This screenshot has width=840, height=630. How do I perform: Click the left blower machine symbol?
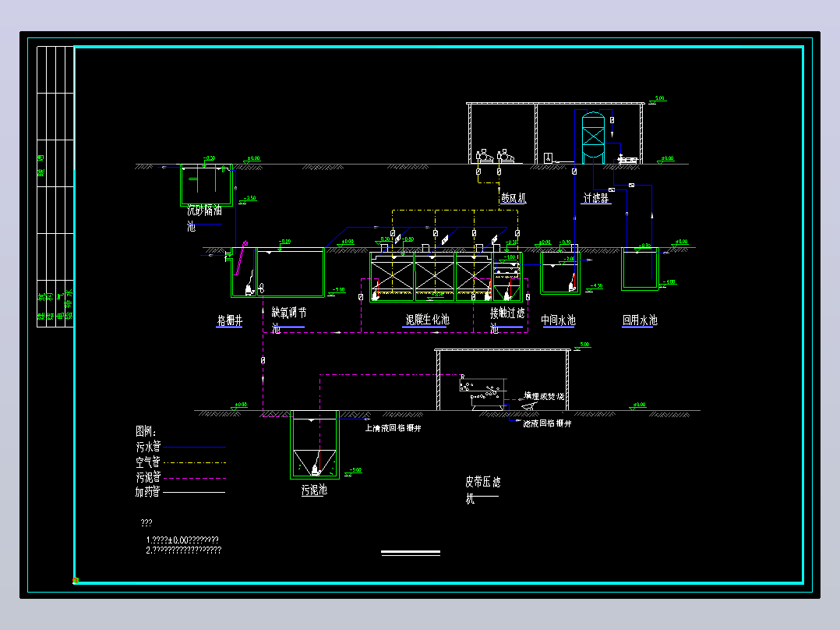485,157
